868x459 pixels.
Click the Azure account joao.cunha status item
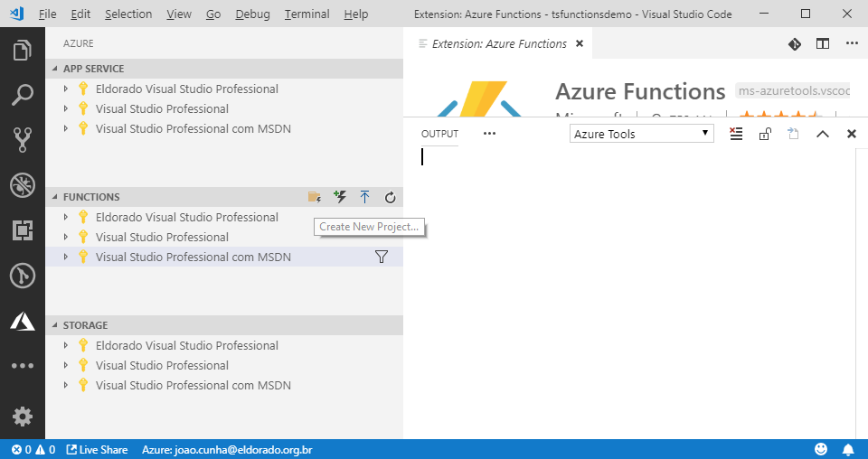click(227, 450)
